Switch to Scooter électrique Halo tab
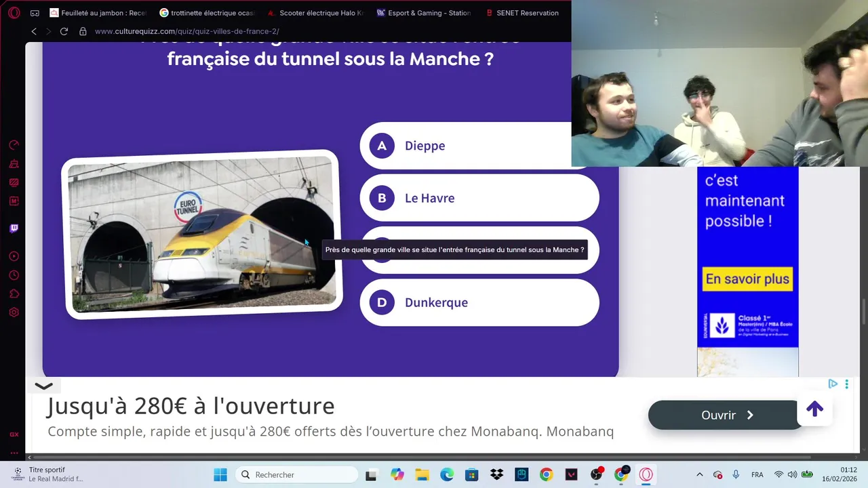Image resolution: width=868 pixels, height=488 pixels. (x=316, y=13)
